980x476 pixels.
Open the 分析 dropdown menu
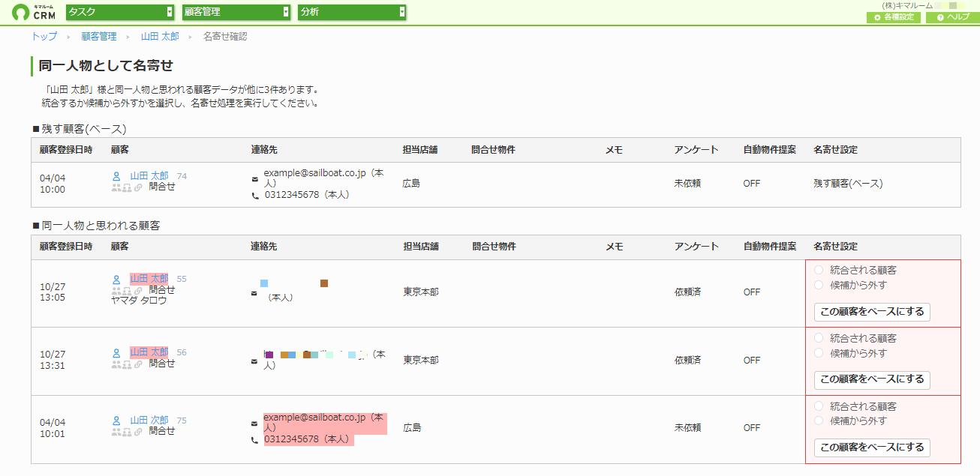click(352, 12)
